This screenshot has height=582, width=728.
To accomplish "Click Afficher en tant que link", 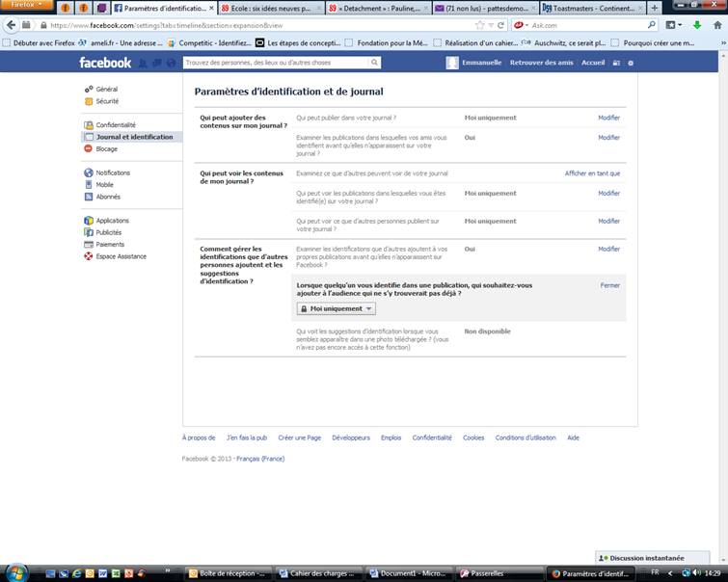I will pyautogui.click(x=592, y=173).
